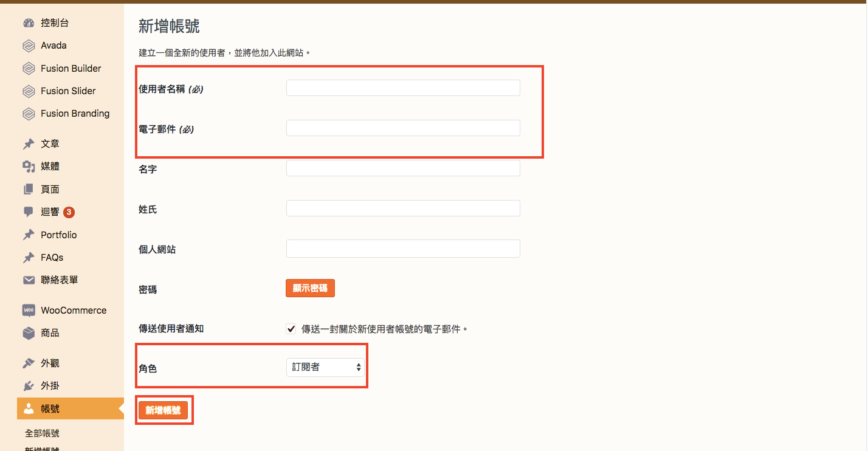The image size is (868, 451).
Task: Open the 文章 posts menu
Action: 50,144
